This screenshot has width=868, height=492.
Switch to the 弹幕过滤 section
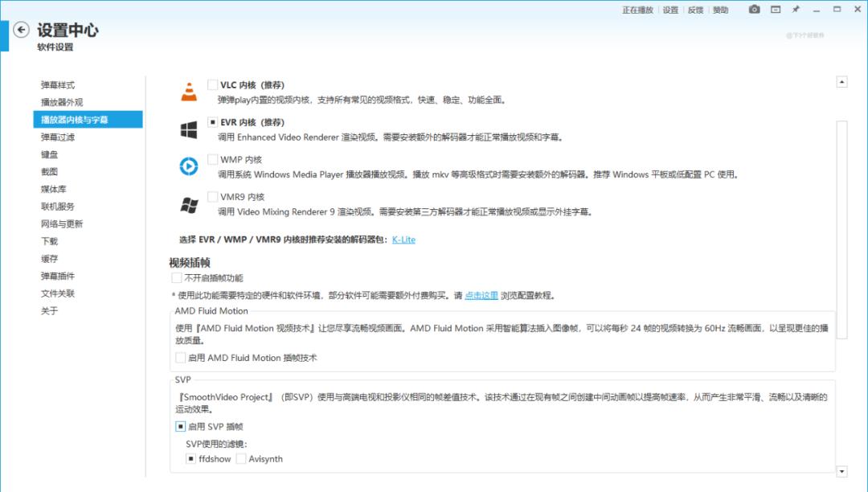pos(58,137)
